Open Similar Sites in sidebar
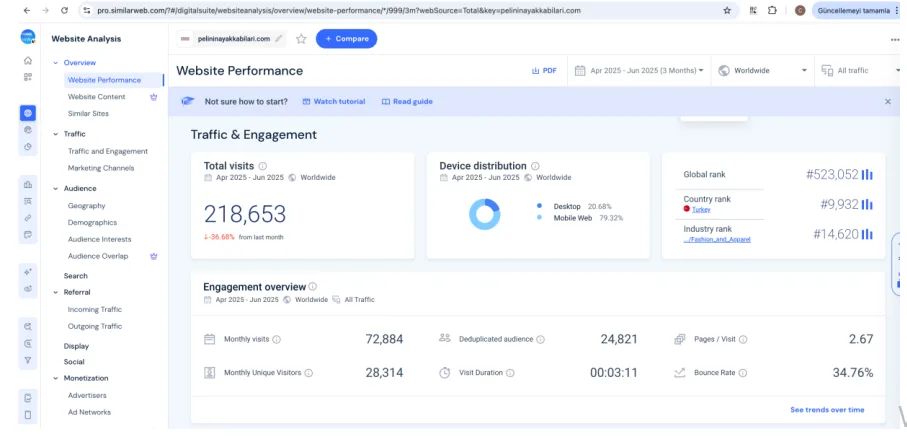This screenshot has height=436, width=907. tap(88, 113)
